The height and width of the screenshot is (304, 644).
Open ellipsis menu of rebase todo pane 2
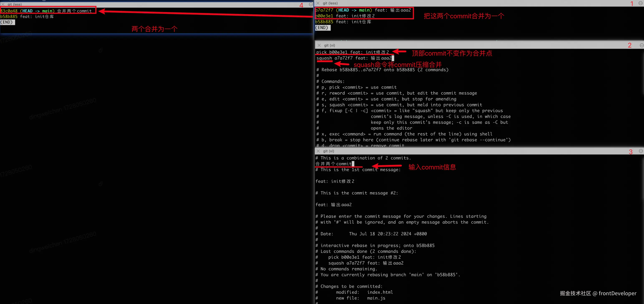tap(641, 45)
